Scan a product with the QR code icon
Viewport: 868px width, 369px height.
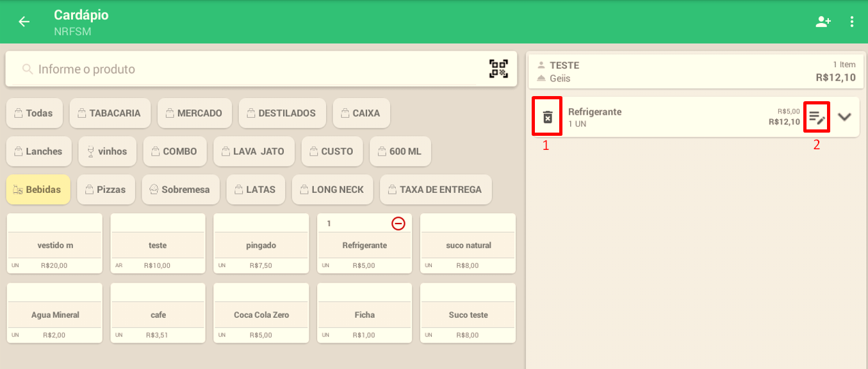498,69
